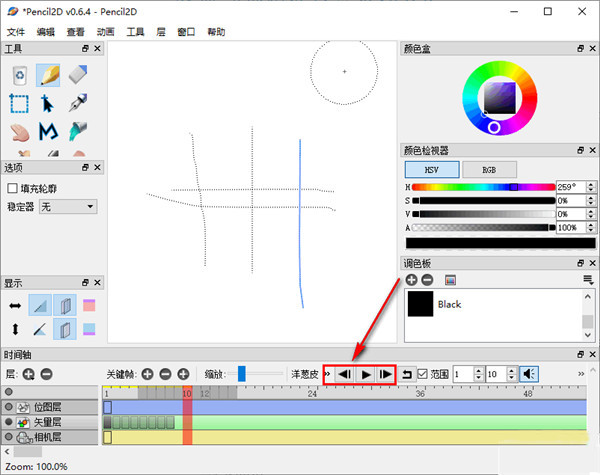
Task: Select the Pencil tool
Action: (48, 75)
